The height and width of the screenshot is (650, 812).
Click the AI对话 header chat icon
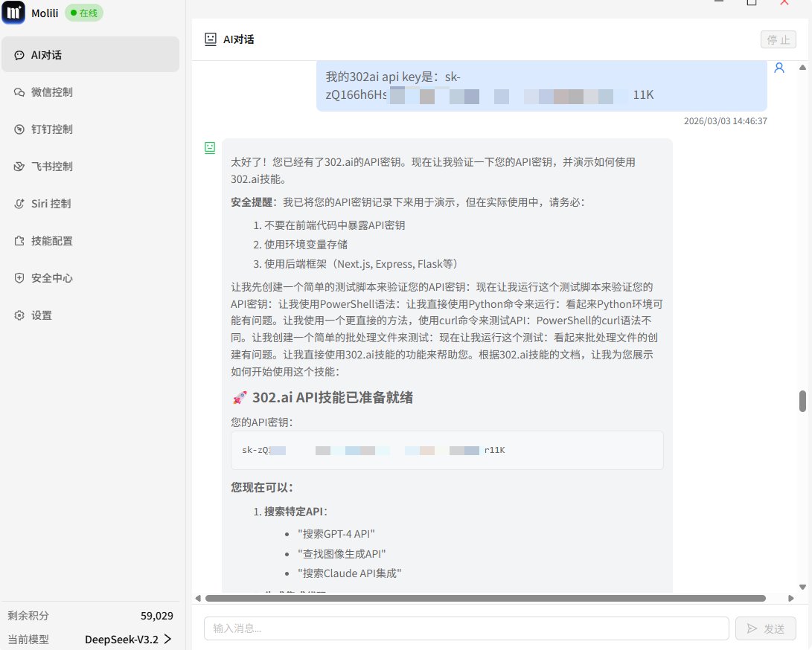tap(209, 39)
